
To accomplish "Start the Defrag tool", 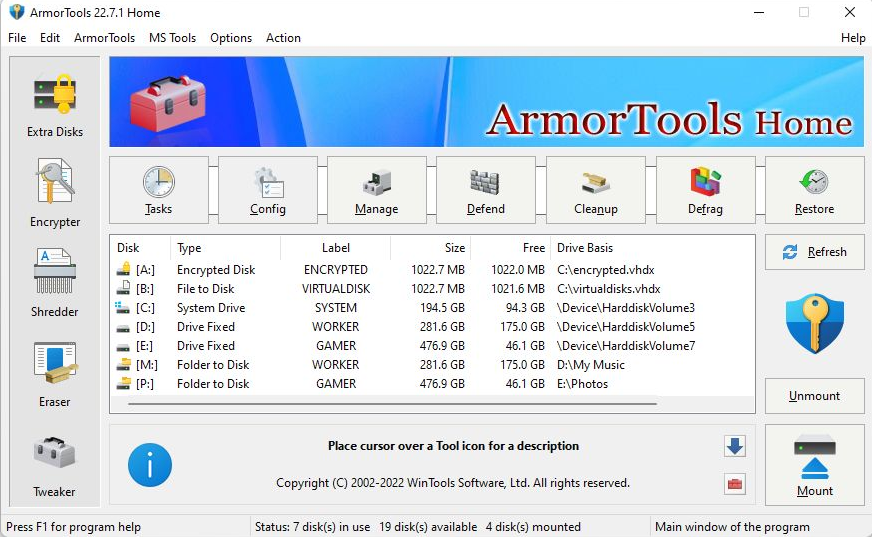I will (x=706, y=190).
